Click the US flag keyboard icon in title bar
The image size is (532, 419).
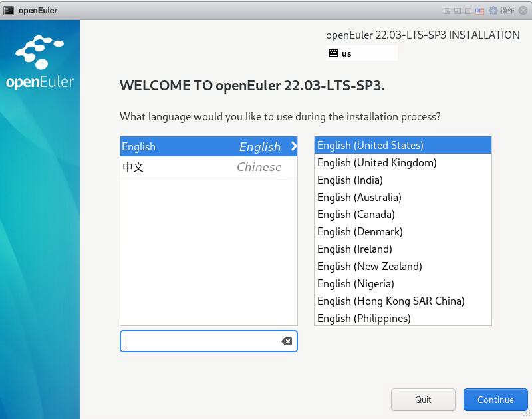[x=479, y=11]
